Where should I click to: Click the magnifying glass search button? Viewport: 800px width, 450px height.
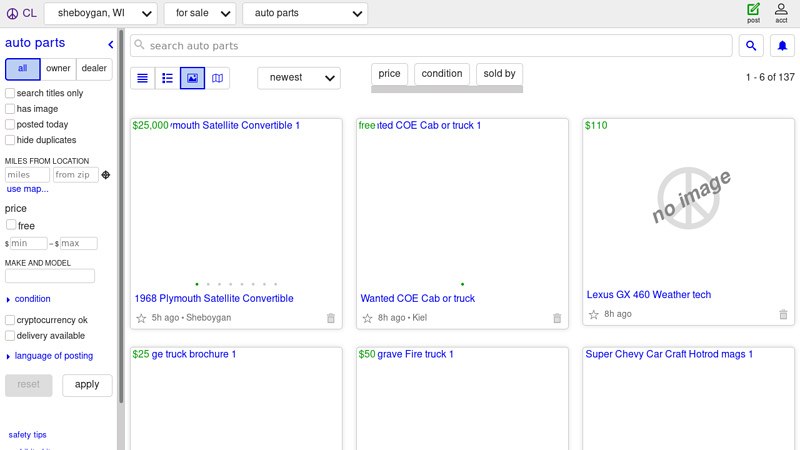point(751,46)
